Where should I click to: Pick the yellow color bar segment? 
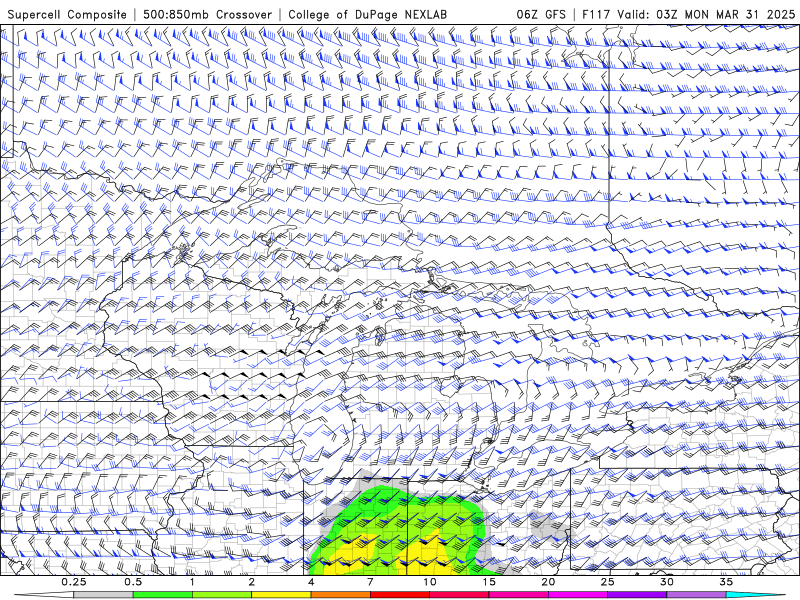pos(281,595)
